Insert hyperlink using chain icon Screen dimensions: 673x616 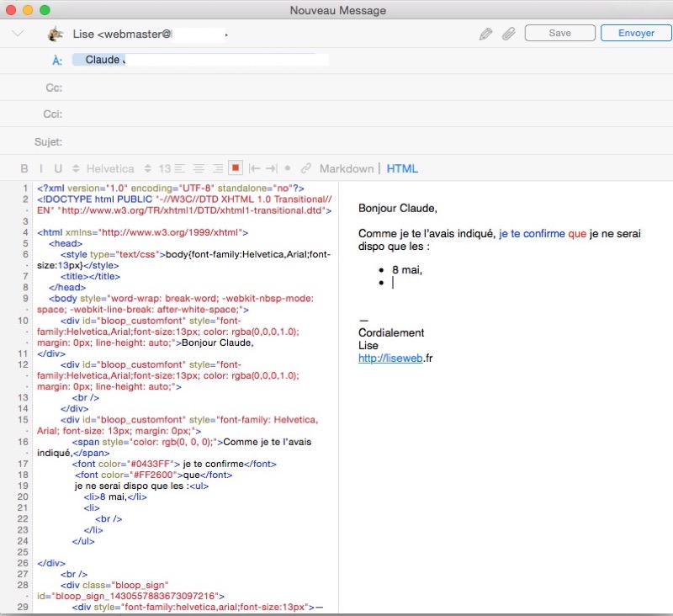click(x=306, y=168)
